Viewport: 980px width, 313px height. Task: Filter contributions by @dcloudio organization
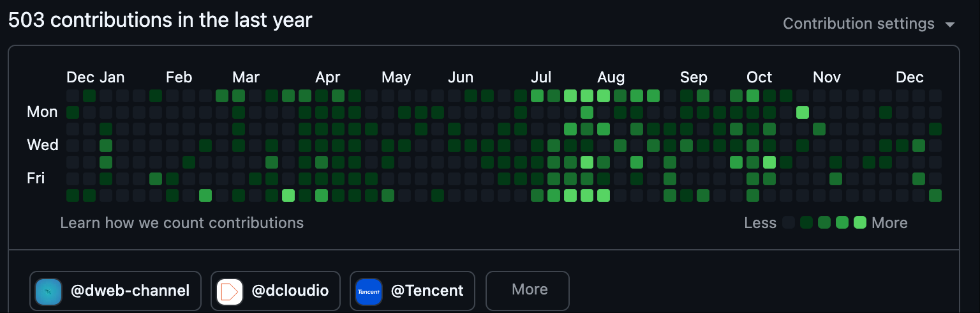(x=276, y=291)
